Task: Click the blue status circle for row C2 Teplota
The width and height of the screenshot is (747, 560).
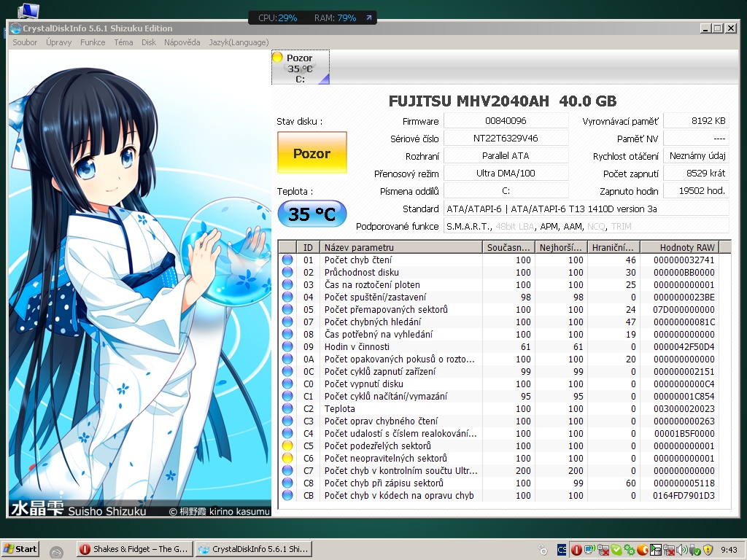Action: click(x=287, y=408)
